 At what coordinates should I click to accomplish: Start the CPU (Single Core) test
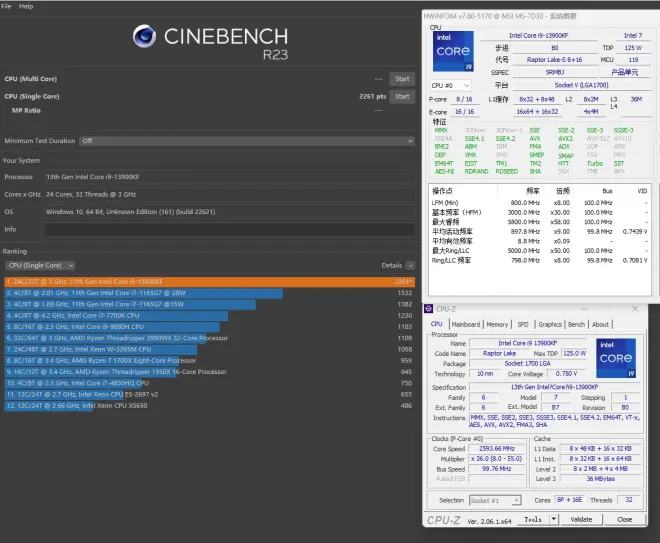click(x=402, y=96)
